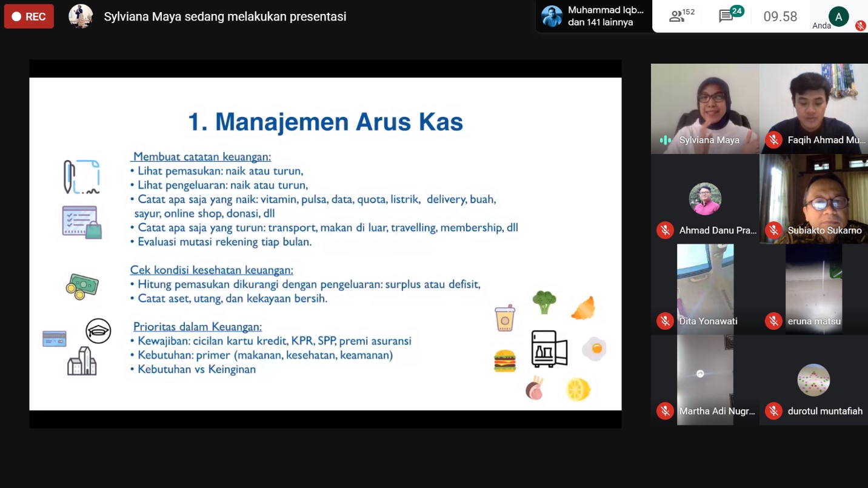
Task: Click muted mic icon on Dita Yonawati tile
Action: click(665, 321)
